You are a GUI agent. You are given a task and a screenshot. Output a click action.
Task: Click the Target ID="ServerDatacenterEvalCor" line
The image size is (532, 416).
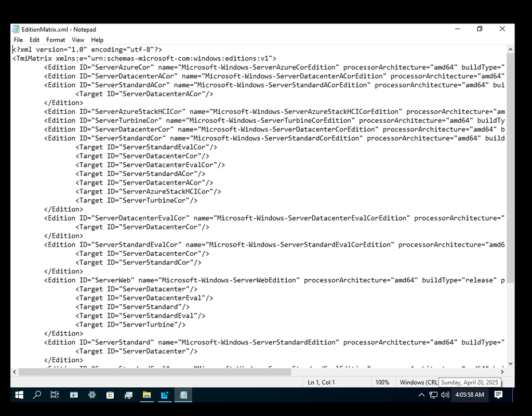coord(150,165)
